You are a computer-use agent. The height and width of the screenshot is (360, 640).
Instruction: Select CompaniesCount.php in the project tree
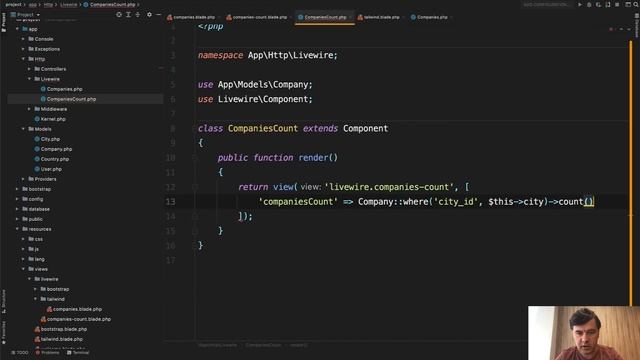pos(85,99)
